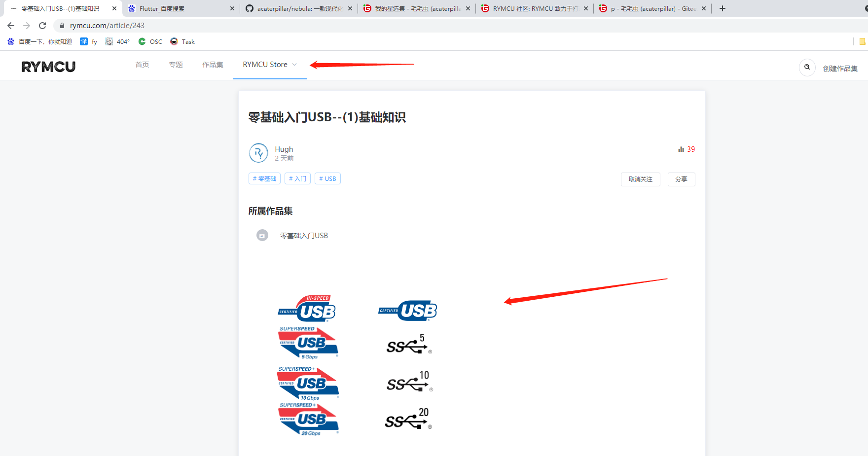This screenshot has height=456, width=868.
Task: Open the 百度一下 bookmark
Action: (40, 41)
